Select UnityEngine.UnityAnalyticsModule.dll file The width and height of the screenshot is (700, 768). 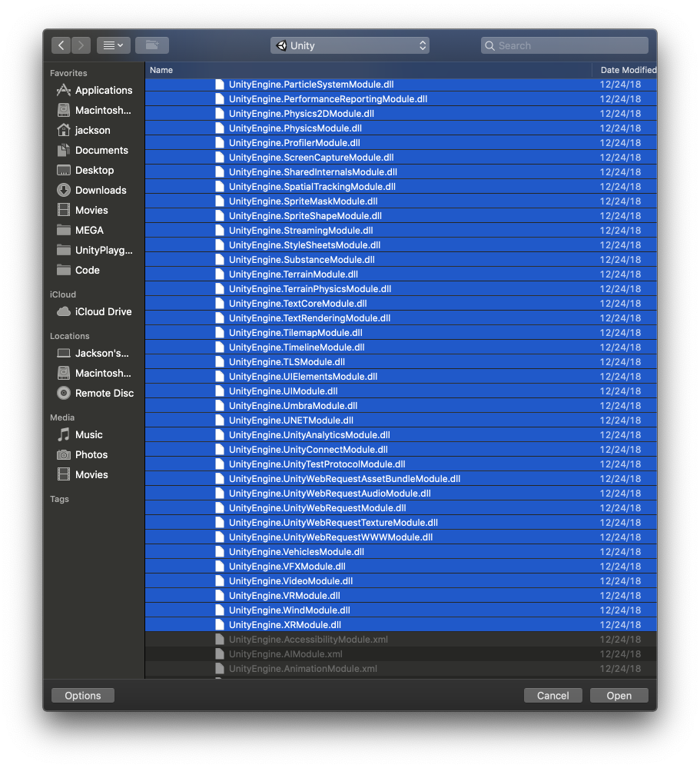click(x=401, y=435)
